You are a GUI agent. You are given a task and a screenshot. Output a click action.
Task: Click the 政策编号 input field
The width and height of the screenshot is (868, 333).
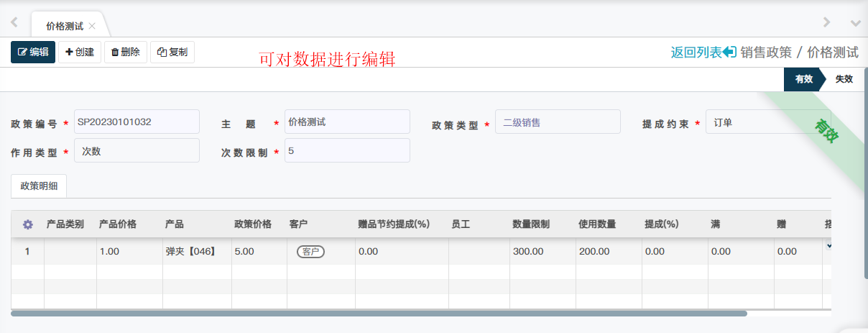(x=137, y=122)
